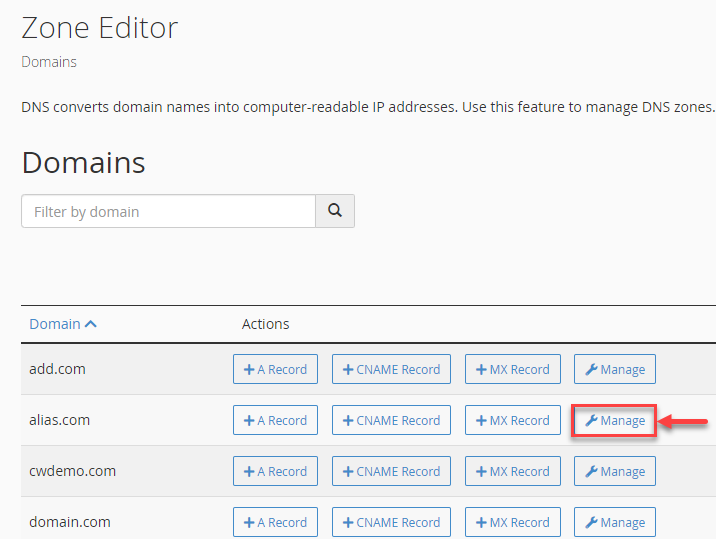Add an A Record for add.com
The width and height of the screenshot is (716, 539).
coord(275,369)
